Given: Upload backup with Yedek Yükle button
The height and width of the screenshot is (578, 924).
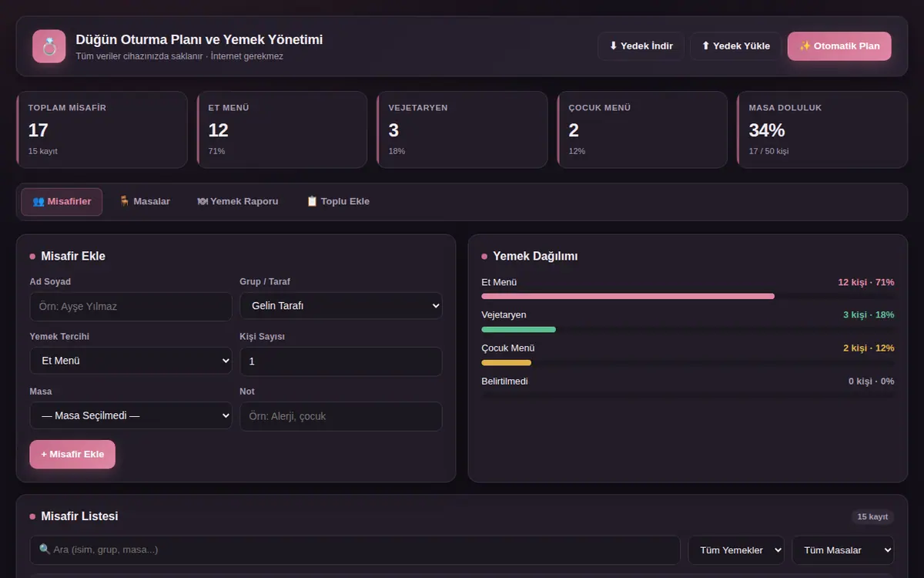Looking at the screenshot, I should click(x=735, y=46).
